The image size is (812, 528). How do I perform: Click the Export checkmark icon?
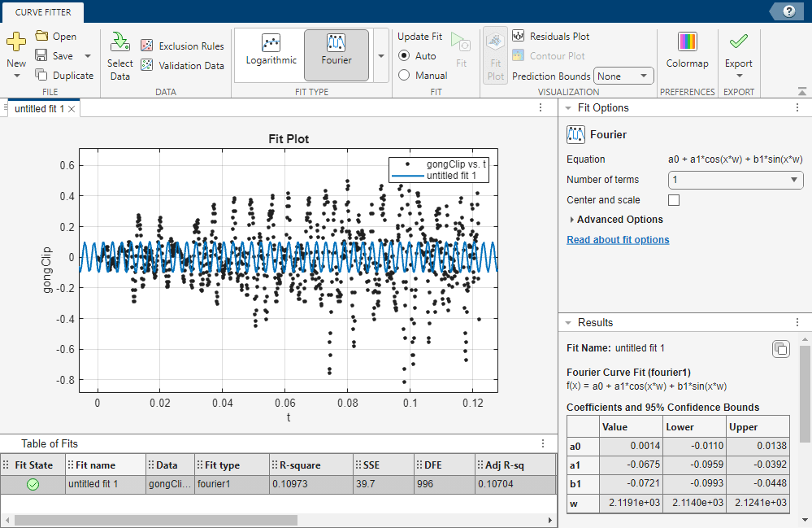[738, 41]
